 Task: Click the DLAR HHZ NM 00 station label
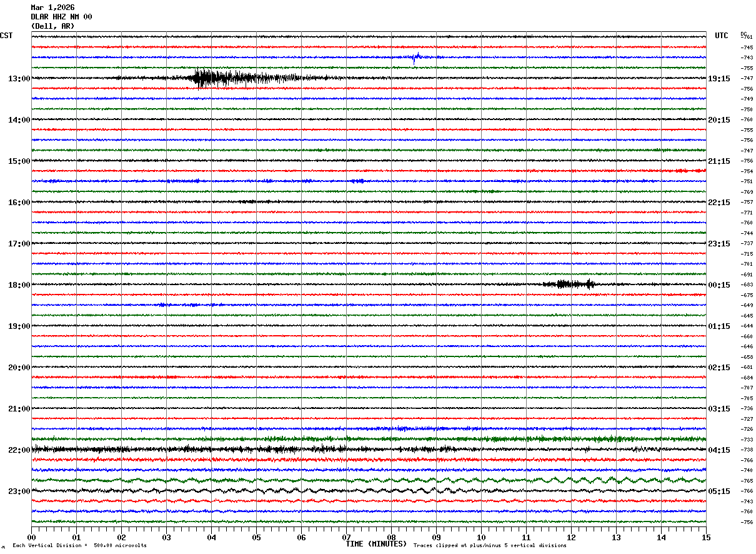(61, 17)
